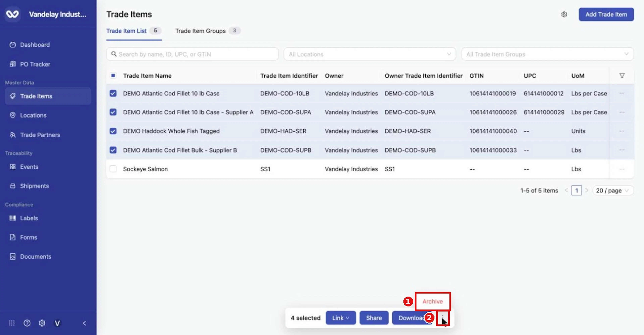Focus the search by name, ID, UPC field
The image size is (644, 335).
click(192, 54)
